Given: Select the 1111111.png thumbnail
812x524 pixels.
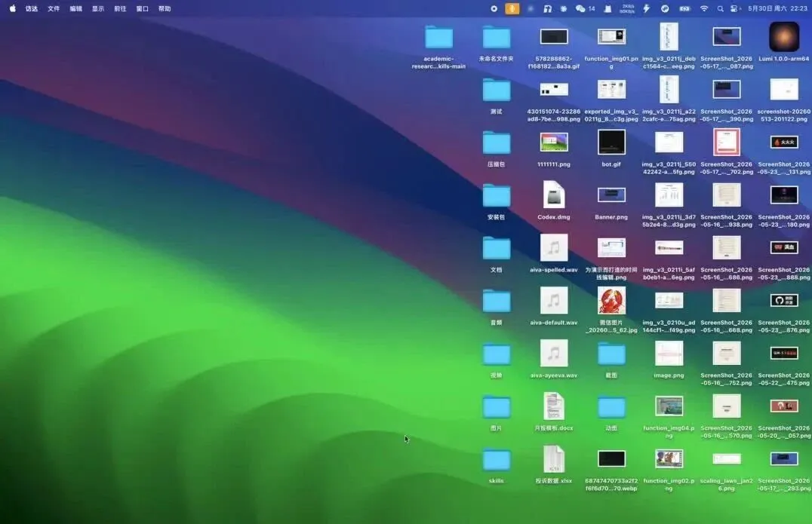Looking at the screenshot, I should coord(554,142).
